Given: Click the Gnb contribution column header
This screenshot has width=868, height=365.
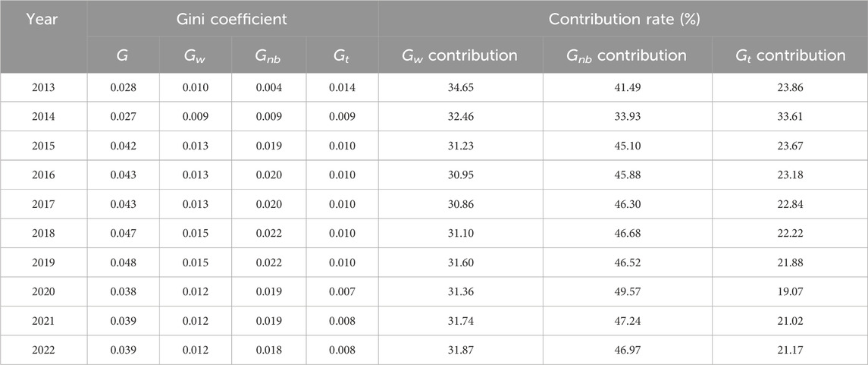Looking at the screenshot, I should 627,55.
